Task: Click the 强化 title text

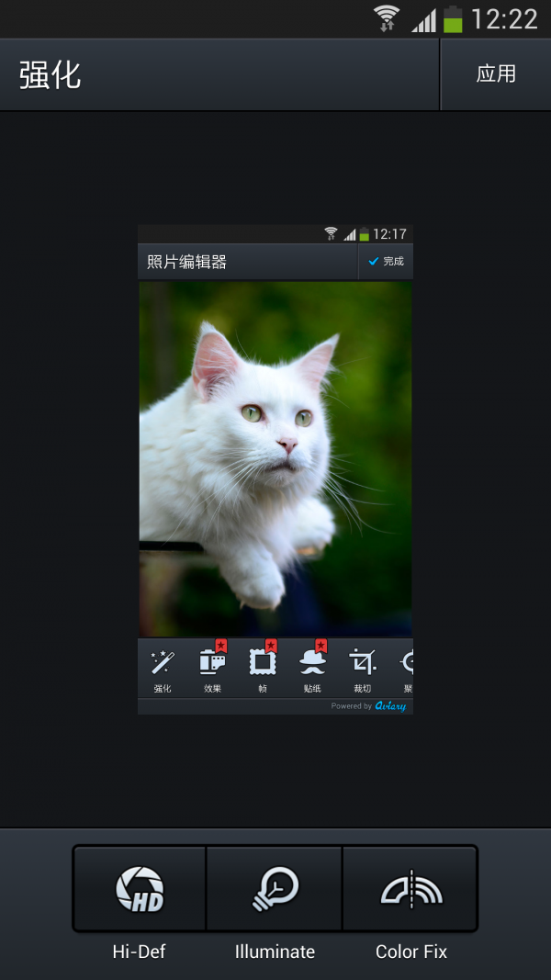Action: (50, 75)
